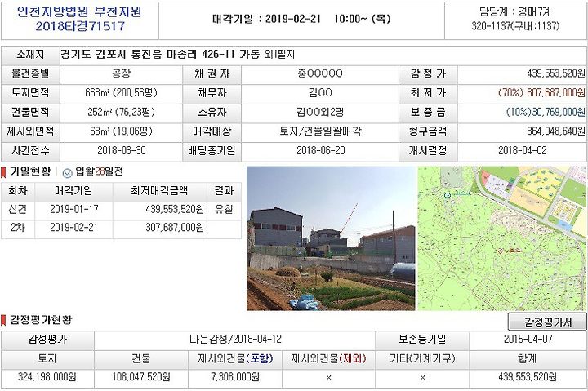Click the 담당계 : 경매7계 text
This screenshot has height=391, width=588.
tap(515, 12)
